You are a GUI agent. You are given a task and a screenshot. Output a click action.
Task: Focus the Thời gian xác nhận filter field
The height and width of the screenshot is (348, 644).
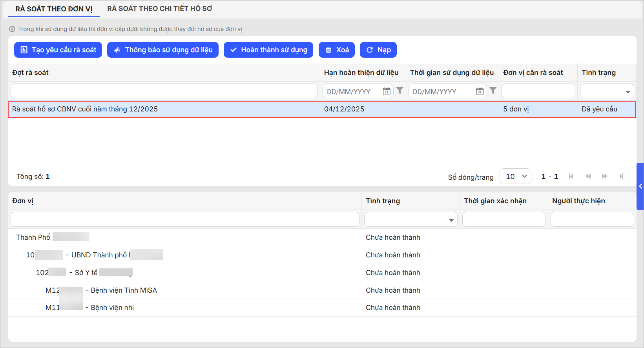coord(504,219)
